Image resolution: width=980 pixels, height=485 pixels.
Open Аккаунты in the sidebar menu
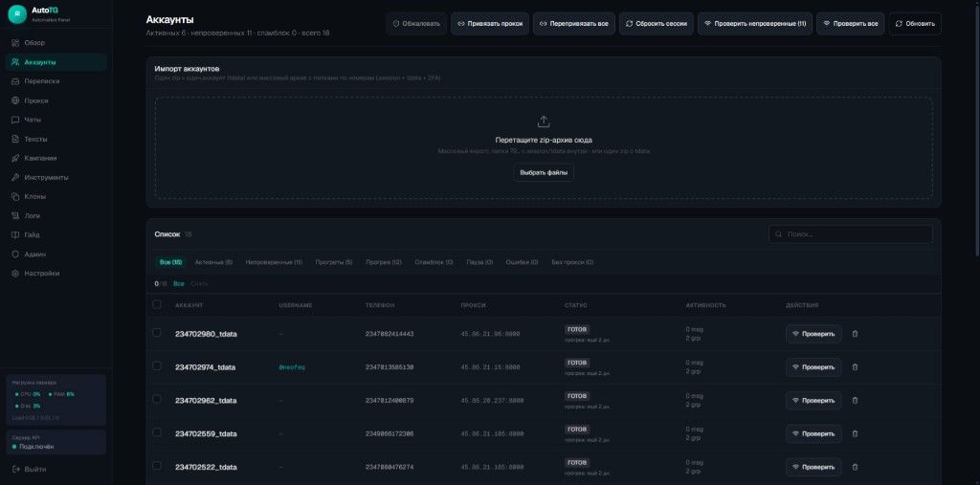[56, 62]
